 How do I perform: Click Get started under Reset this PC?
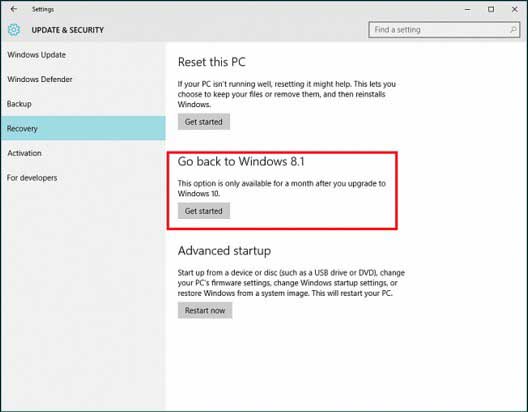point(204,122)
